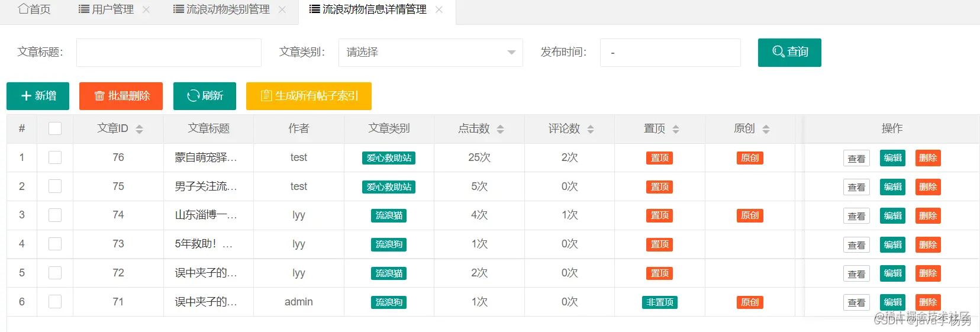
Task: Close the 用户管理 tab
Action: coord(146,9)
